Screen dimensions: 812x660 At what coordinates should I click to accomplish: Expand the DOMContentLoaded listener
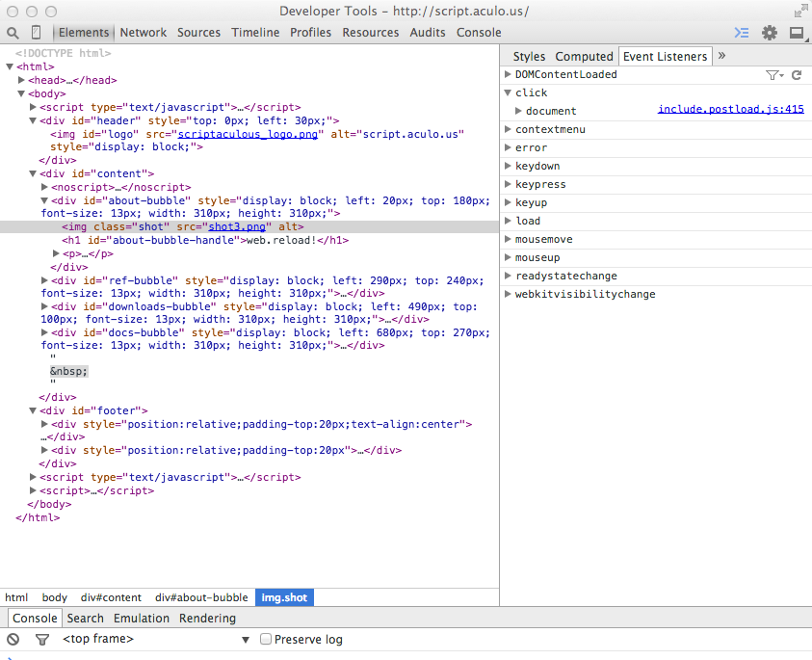(x=508, y=74)
